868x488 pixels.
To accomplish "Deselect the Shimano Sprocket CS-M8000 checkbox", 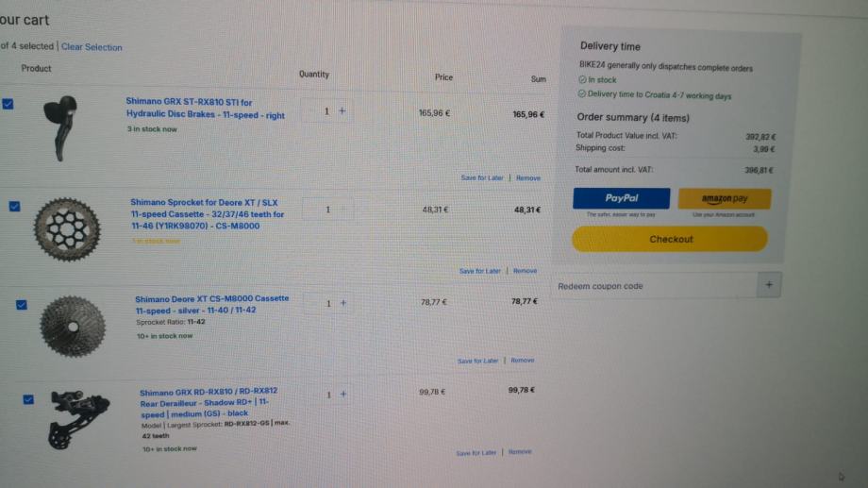I will click(x=14, y=206).
